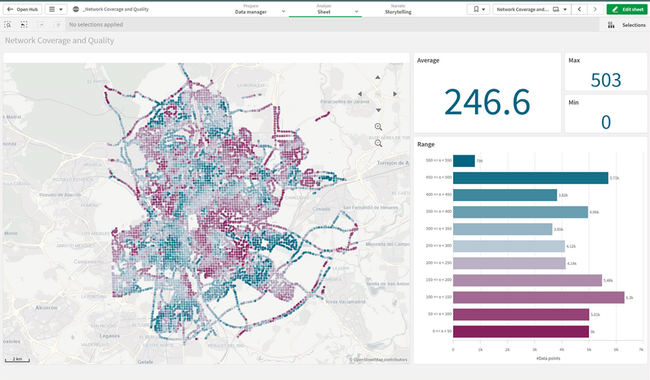The height and width of the screenshot is (380, 650).
Task: Open the global navigation menu dropdown
Action: [56, 9]
